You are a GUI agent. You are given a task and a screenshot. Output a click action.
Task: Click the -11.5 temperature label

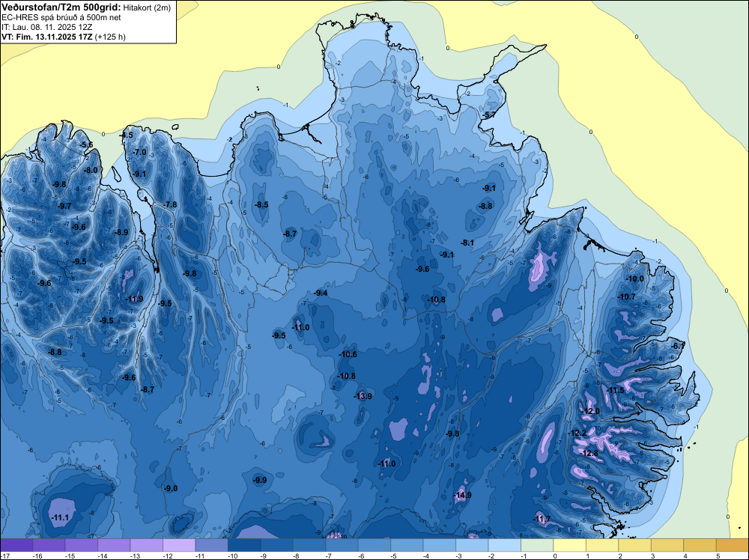coord(615,391)
